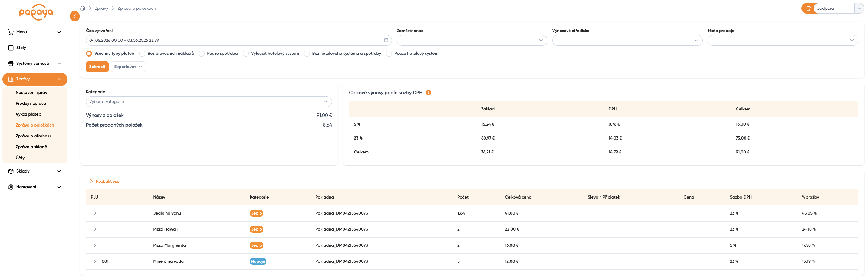Click the Celková cena column header
868x276 pixels.
(518, 197)
